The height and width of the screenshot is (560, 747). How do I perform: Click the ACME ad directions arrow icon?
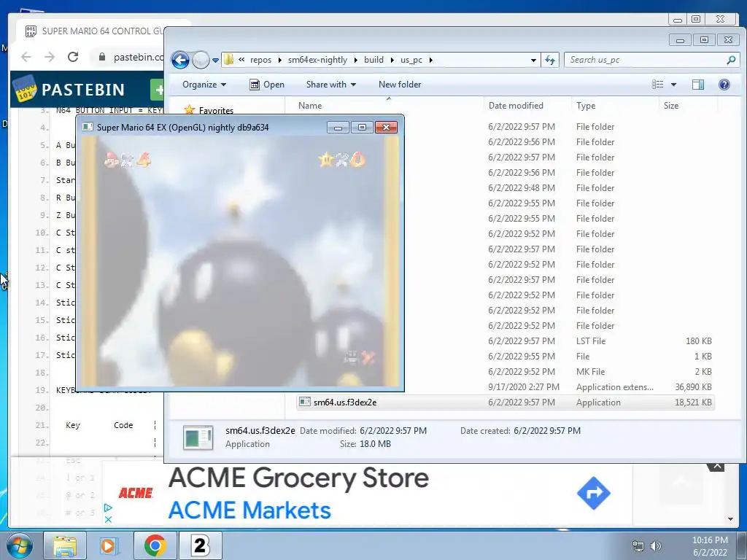(594, 494)
